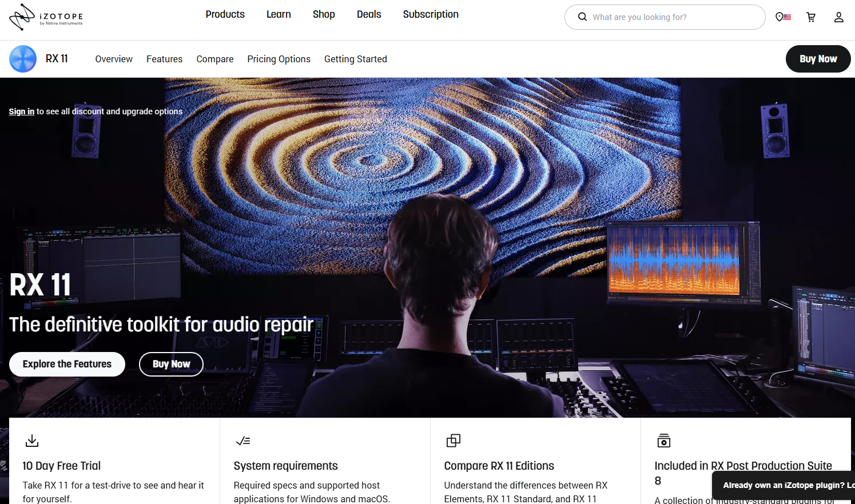Click the outlined Buy Now button in hero
The height and width of the screenshot is (504, 855).
171,364
